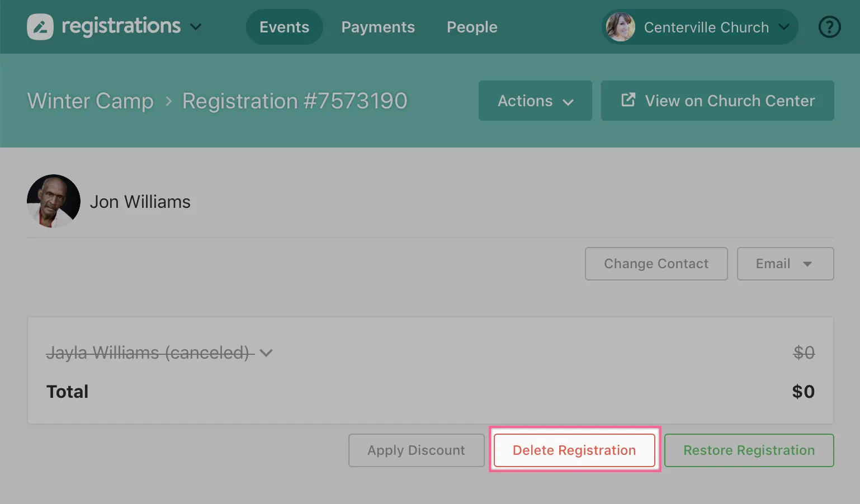This screenshot has width=860, height=504.
Task: Click the Apply Discount button
Action: 416,450
